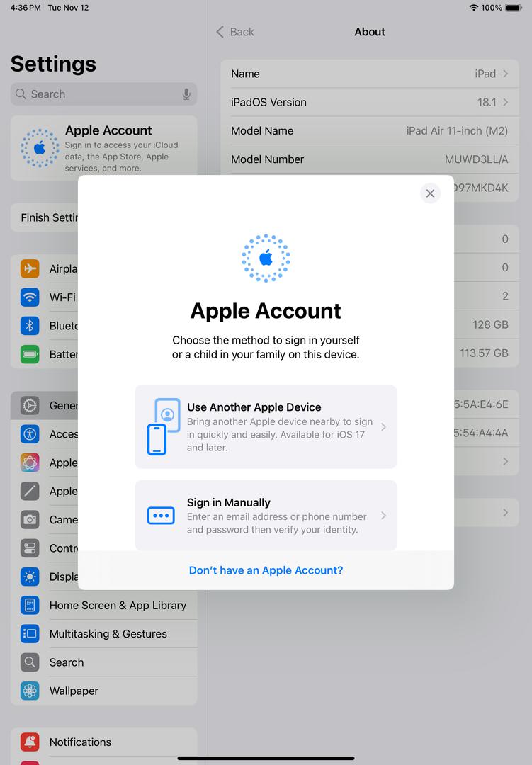The width and height of the screenshot is (532, 765).
Task: Tap the Wi-Fi settings icon
Action: [30, 297]
